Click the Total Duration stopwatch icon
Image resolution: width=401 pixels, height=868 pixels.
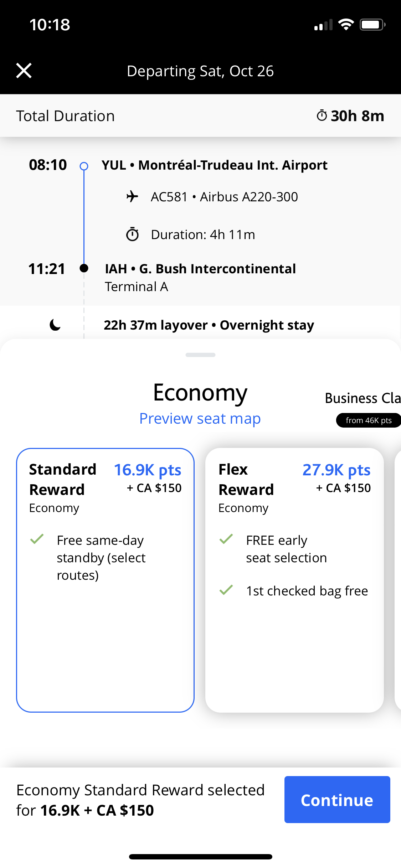click(x=321, y=115)
